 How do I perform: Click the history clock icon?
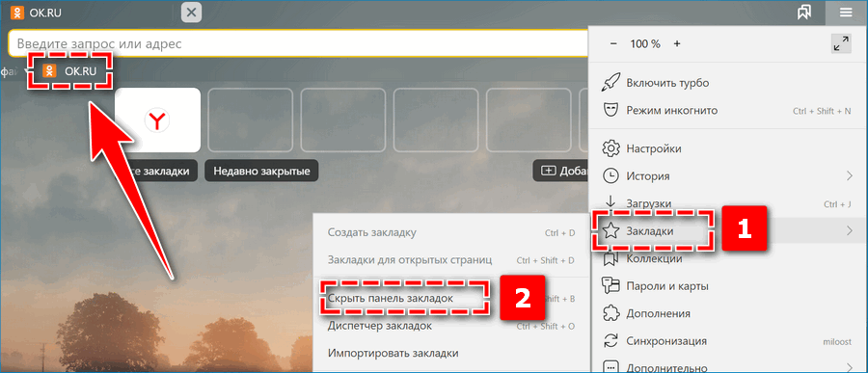click(x=610, y=176)
